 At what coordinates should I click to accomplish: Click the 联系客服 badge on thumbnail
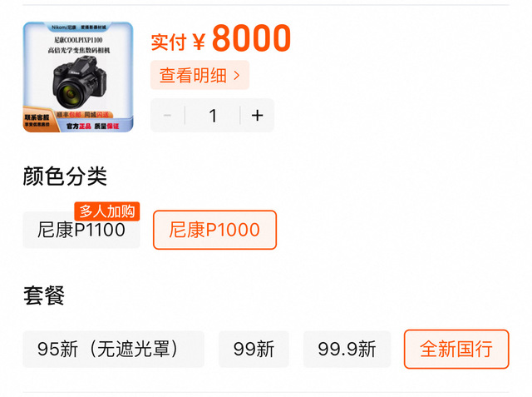[37, 120]
